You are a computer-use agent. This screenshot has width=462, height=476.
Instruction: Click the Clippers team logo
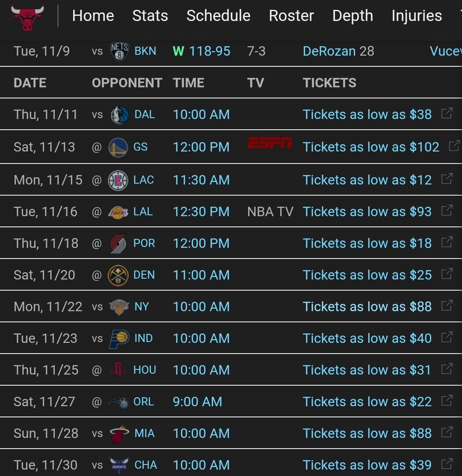[118, 180]
